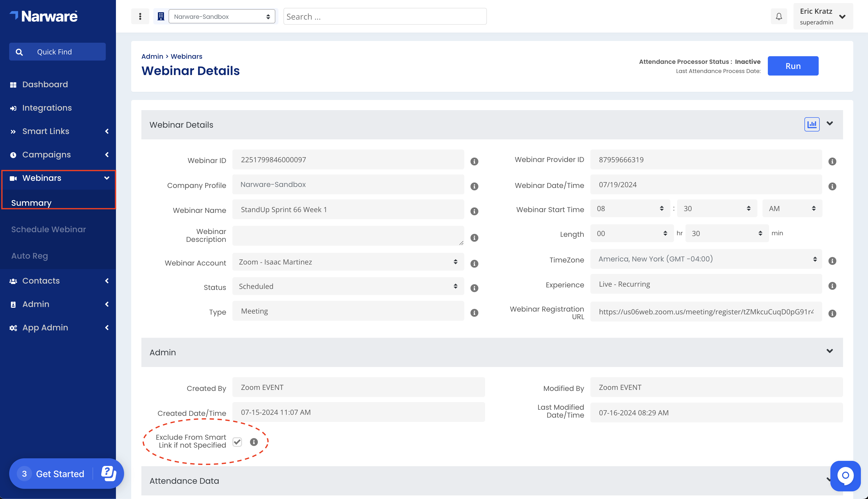This screenshot has height=499, width=868.
Task: Click the Narware logo
Action: click(x=44, y=16)
